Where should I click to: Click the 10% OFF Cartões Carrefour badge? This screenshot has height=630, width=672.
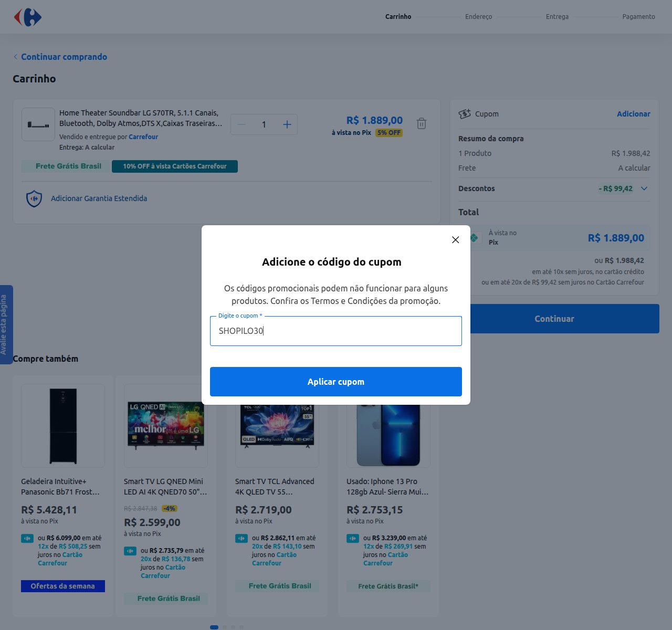[x=175, y=166]
